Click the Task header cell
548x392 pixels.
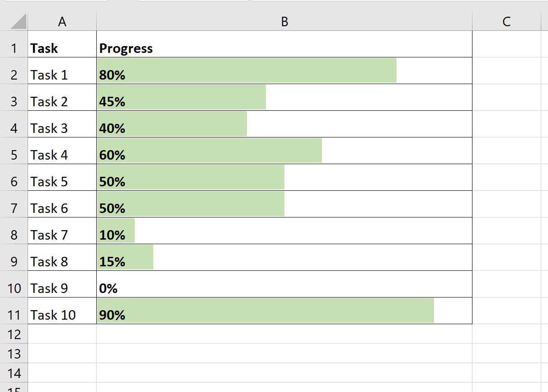(x=62, y=48)
